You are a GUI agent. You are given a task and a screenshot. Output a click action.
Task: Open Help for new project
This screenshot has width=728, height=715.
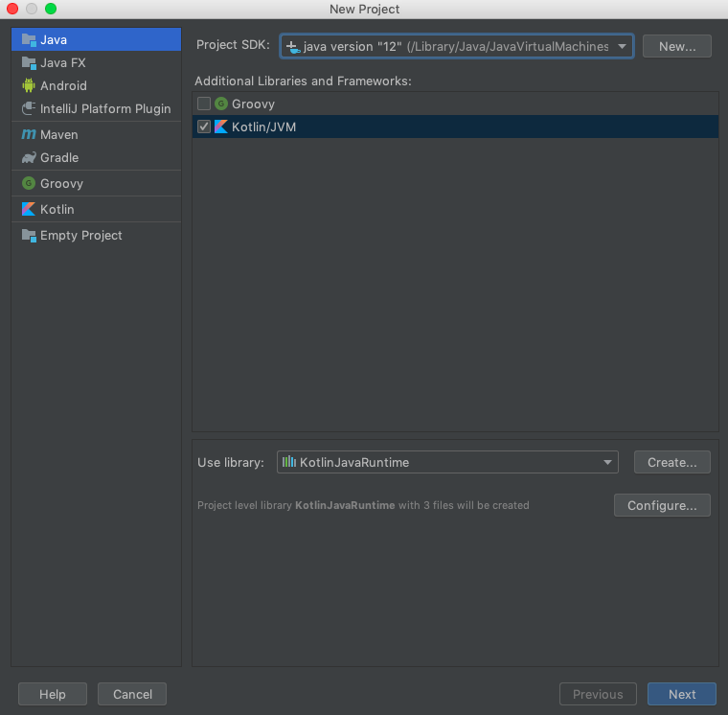[x=53, y=694]
